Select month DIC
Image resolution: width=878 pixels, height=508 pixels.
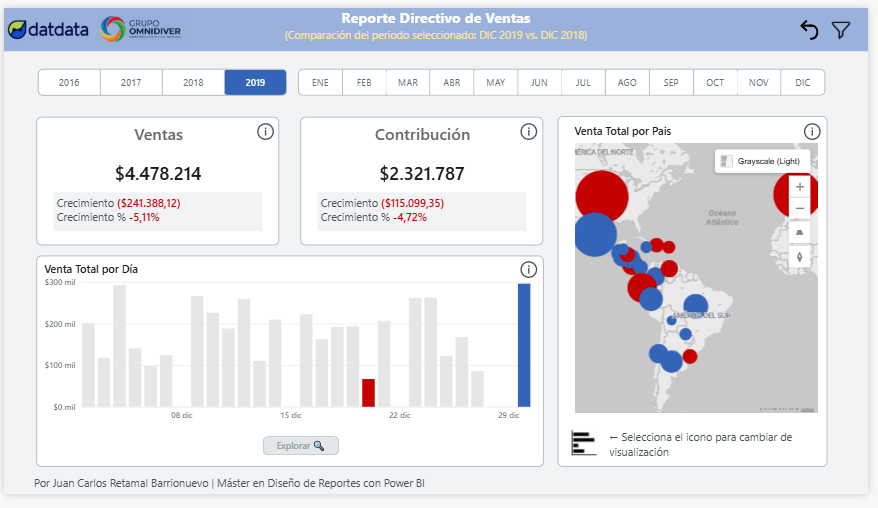click(x=802, y=82)
